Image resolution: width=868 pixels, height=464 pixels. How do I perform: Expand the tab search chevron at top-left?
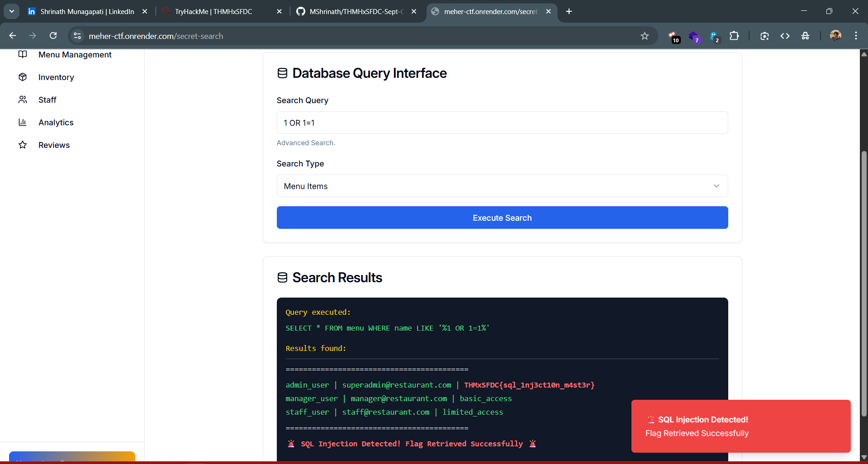[x=11, y=11]
